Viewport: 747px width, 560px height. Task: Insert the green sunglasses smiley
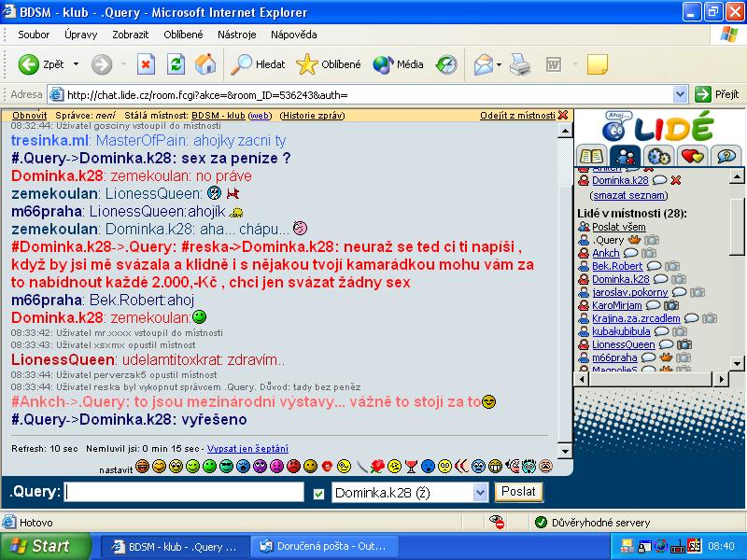click(x=226, y=466)
